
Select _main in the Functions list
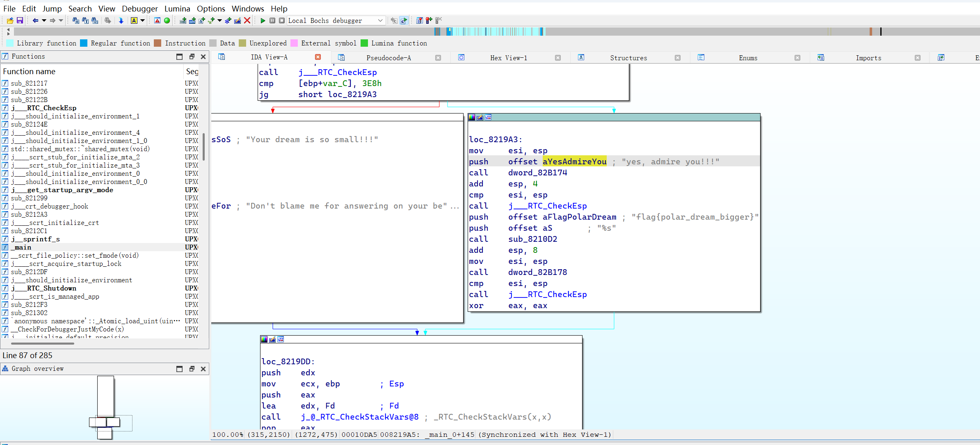point(23,247)
